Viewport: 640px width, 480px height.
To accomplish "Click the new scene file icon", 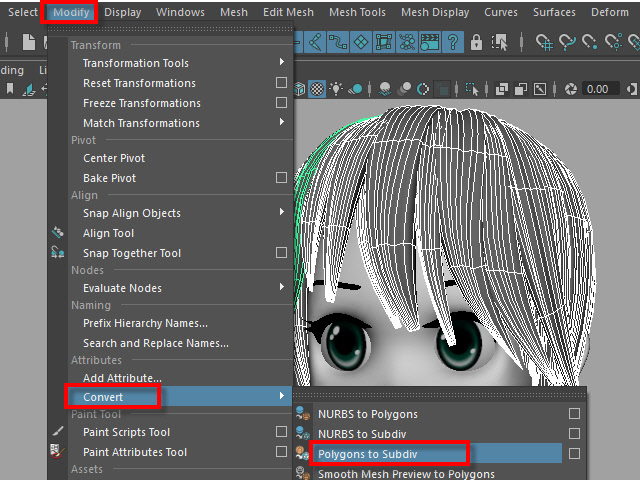I will pos(28,43).
